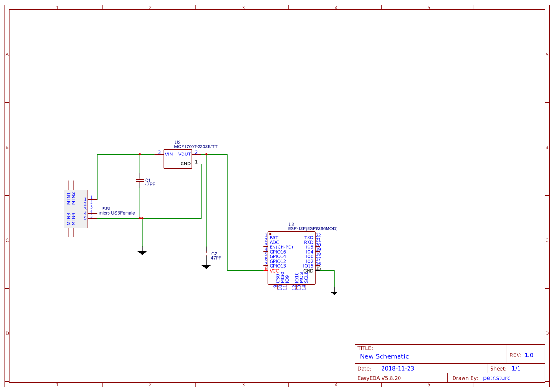This screenshot has height=392, width=555.
Task: Click the petr.sturc drawn-by name
Action: pyautogui.click(x=497, y=378)
